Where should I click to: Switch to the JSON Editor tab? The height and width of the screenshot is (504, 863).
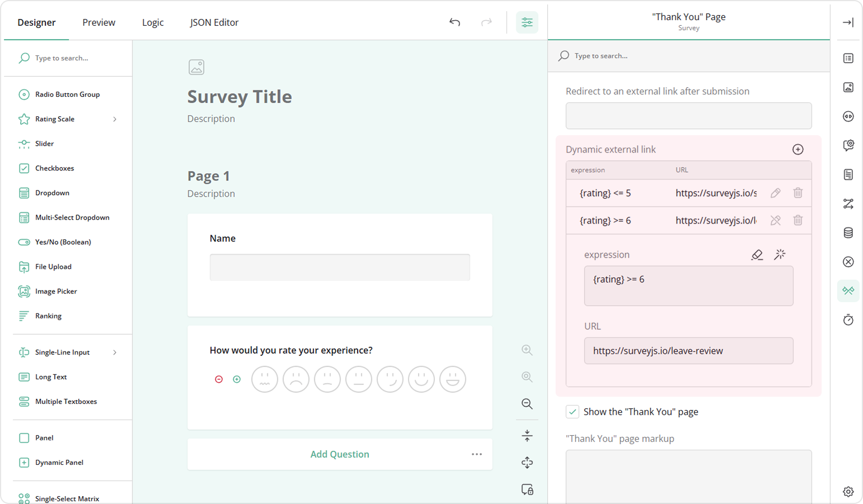[x=214, y=22]
